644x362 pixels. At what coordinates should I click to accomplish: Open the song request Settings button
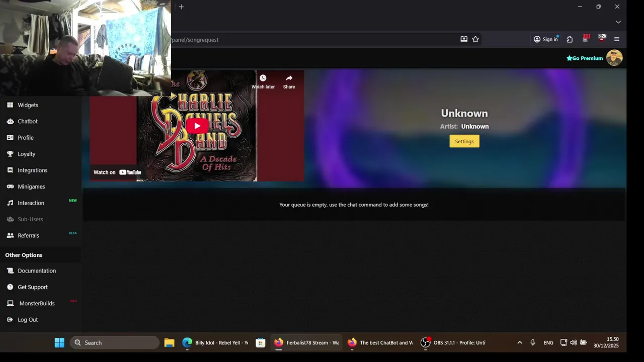pos(464,141)
